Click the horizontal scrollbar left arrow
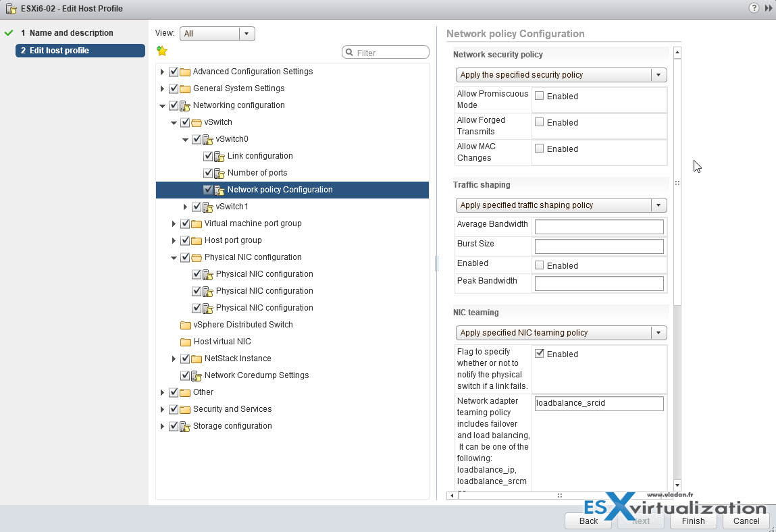 click(x=451, y=496)
